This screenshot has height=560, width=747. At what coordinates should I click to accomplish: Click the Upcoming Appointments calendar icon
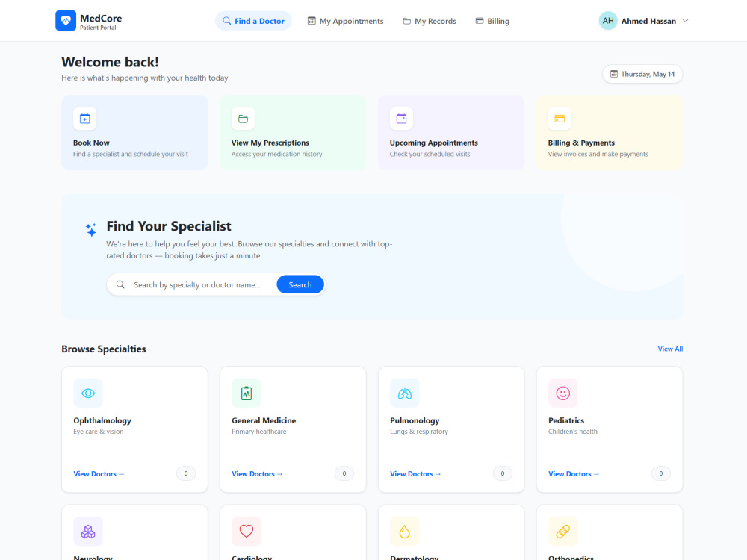coord(401,119)
